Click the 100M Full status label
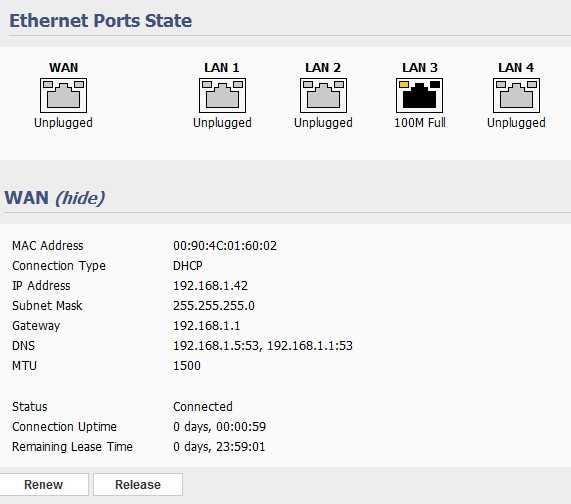The width and height of the screenshot is (571, 504). click(420, 123)
